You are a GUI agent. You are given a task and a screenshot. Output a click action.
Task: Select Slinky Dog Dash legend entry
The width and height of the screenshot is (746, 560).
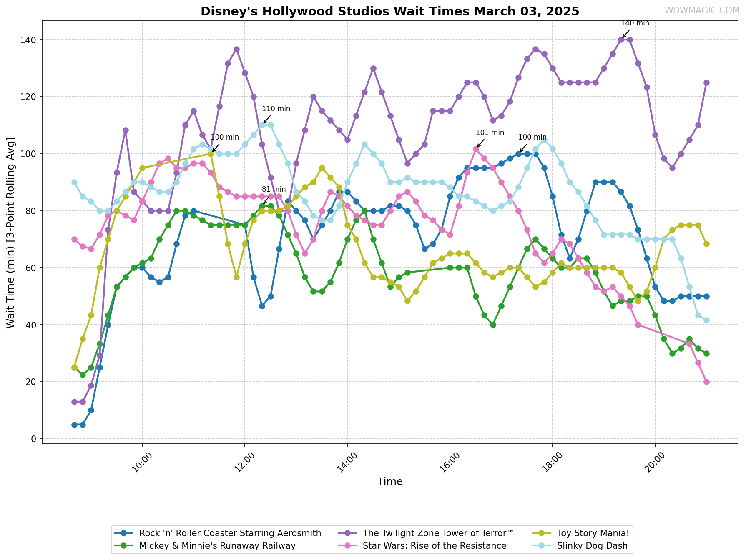tap(580, 546)
